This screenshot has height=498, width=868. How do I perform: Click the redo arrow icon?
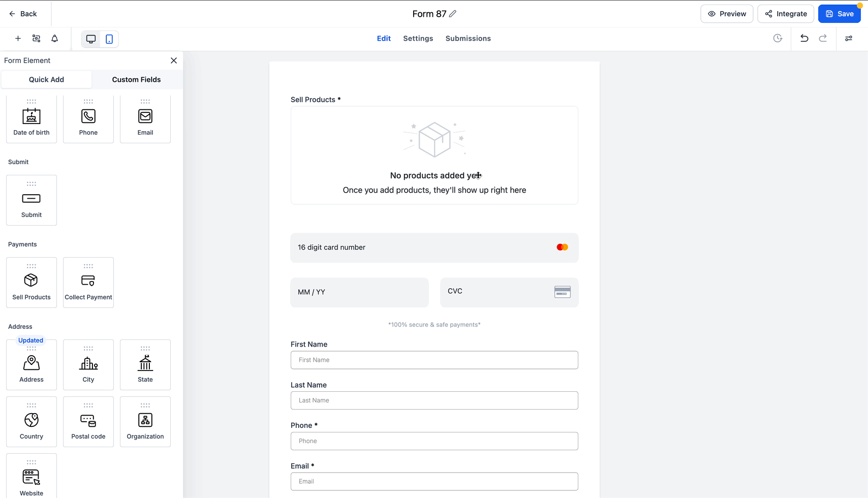[x=823, y=39]
